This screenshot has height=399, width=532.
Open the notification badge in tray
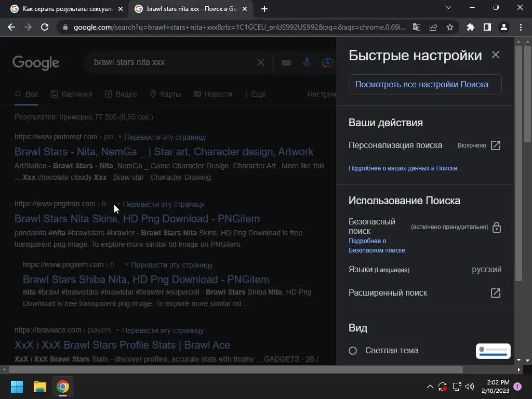[517, 387]
